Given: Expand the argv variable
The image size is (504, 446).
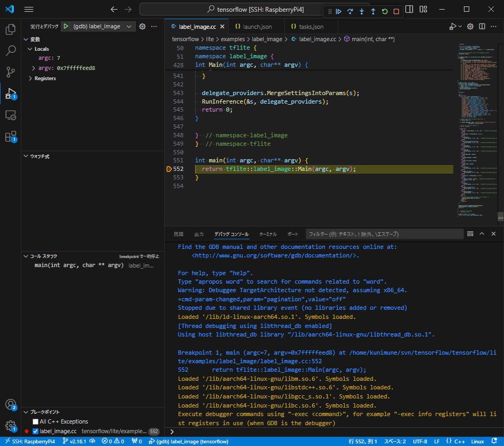Looking at the screenshot, I should pos(34,68).
